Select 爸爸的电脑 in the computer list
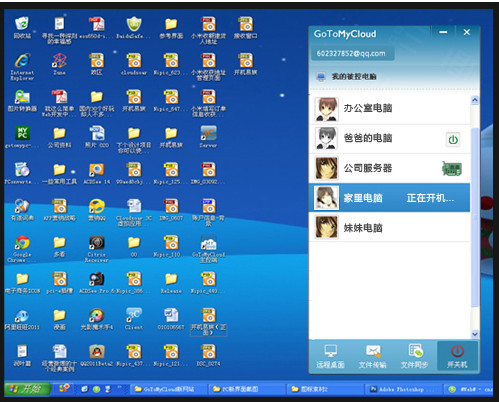This screenshot has width=499, height=402. pos(389,139)
